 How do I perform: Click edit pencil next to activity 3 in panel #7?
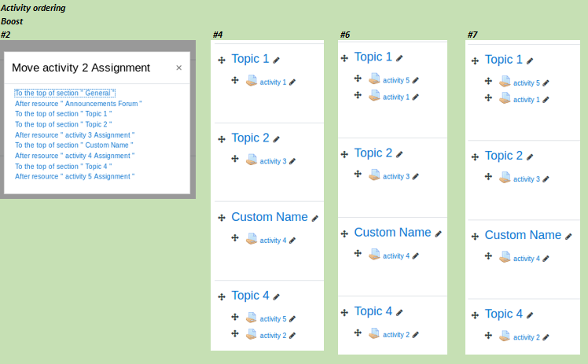coord(546,179)
